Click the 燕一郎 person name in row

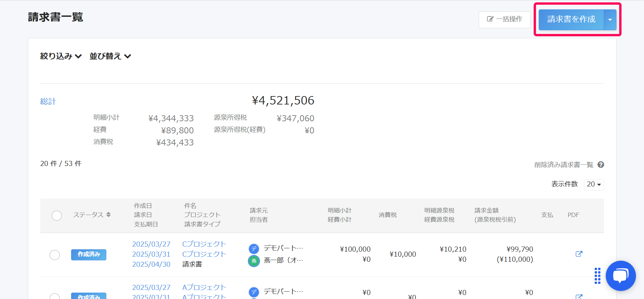tap(283, 260)
